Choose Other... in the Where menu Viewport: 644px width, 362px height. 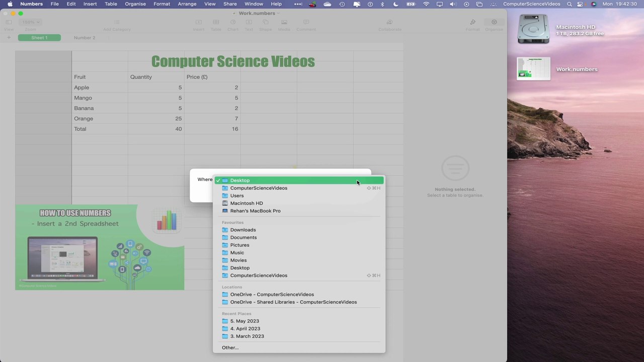[299, 347]
